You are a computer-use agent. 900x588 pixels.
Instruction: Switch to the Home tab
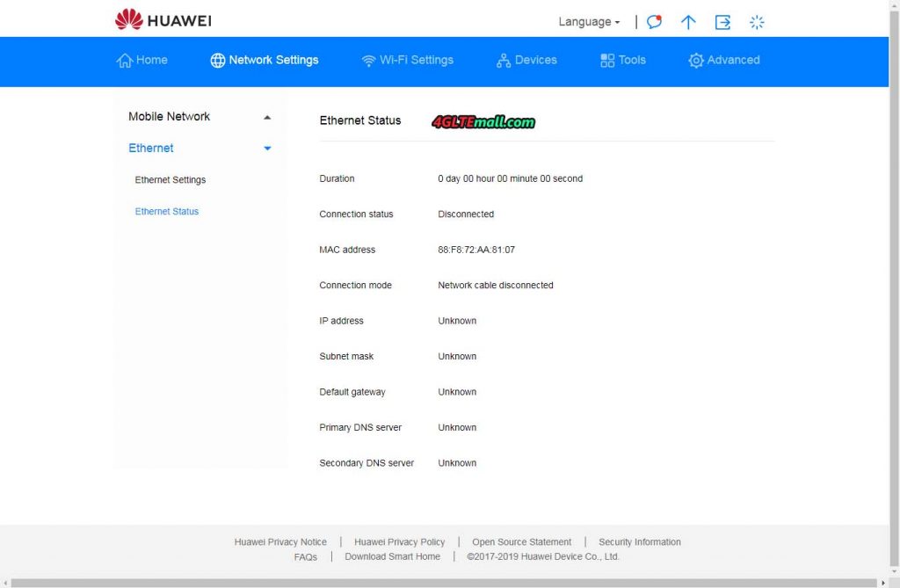(142, 60)
